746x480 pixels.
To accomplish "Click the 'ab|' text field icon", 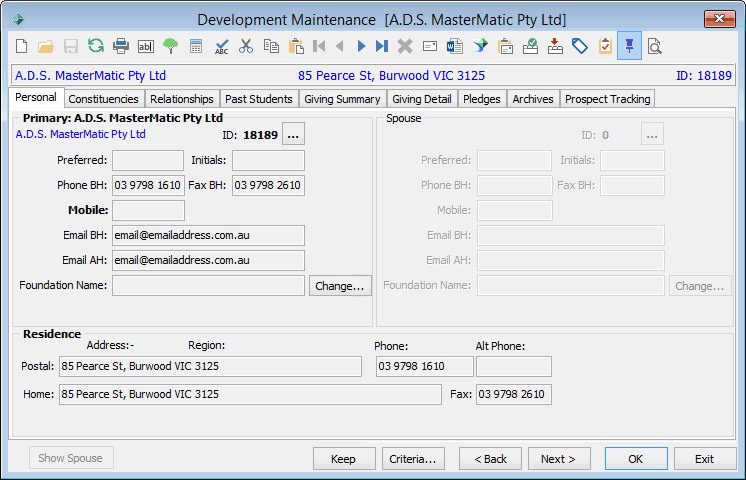I will point(146,46).
